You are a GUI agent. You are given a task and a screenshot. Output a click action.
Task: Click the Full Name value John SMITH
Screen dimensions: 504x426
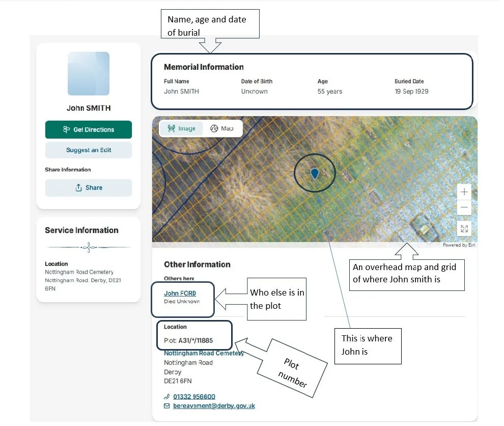tap(181, 91)
